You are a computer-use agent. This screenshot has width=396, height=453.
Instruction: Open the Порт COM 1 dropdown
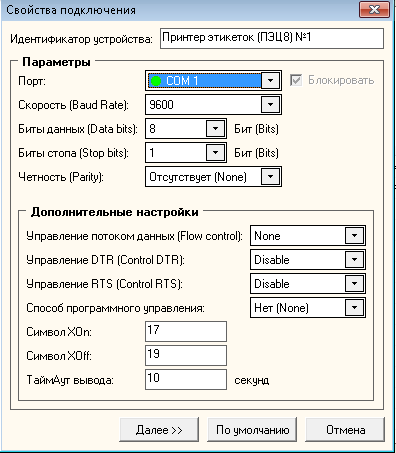coord(270,80)
